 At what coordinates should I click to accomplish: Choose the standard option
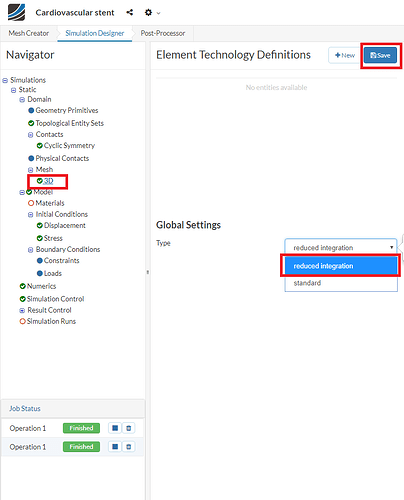[341, 283]
